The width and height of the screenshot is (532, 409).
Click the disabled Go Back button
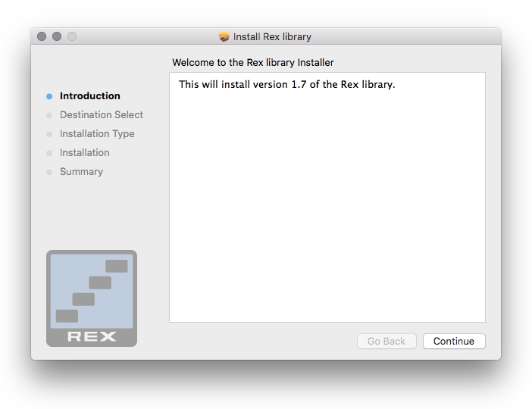coord(386,341)
